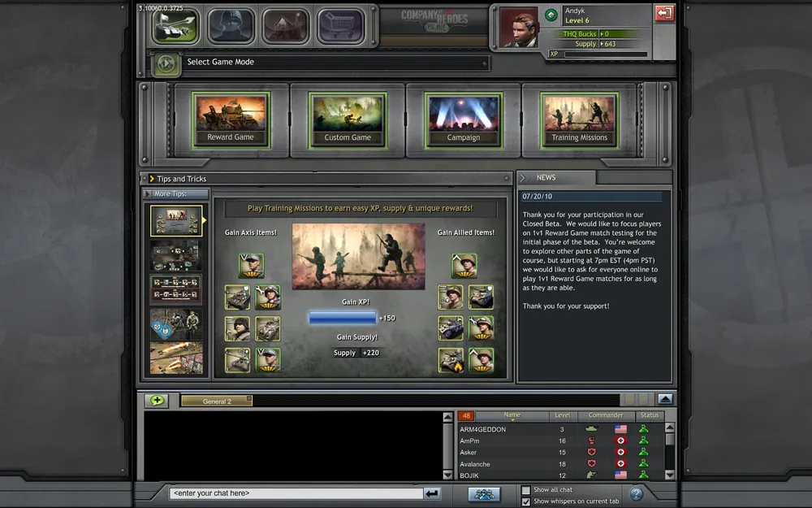Click the red logout arrow icon
Image resolution: width=812 pixels, height=508 pixels.
coord(663,13)
